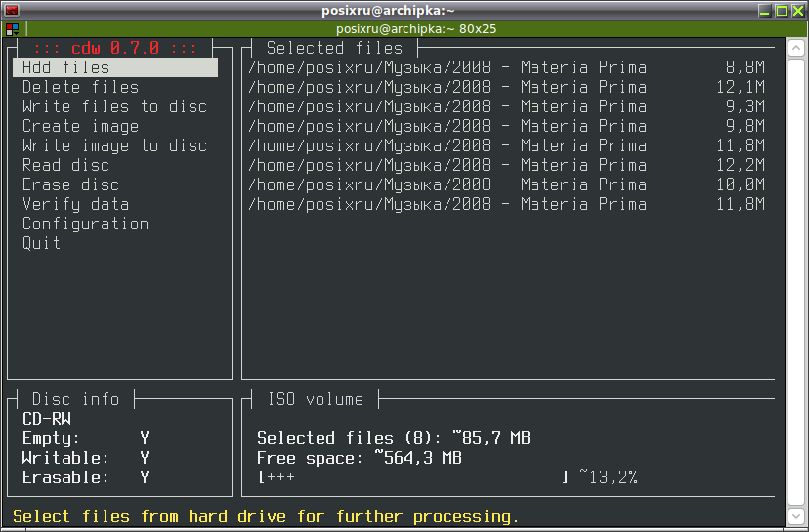Click the selected file sized 12,2M
Viewport: 809px width, 532px height.
[x=506, y=166]
